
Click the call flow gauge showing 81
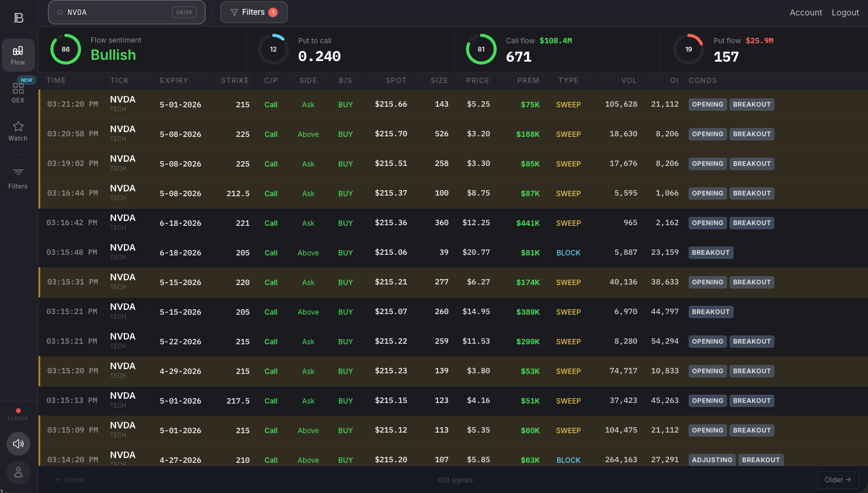point(481,49)
